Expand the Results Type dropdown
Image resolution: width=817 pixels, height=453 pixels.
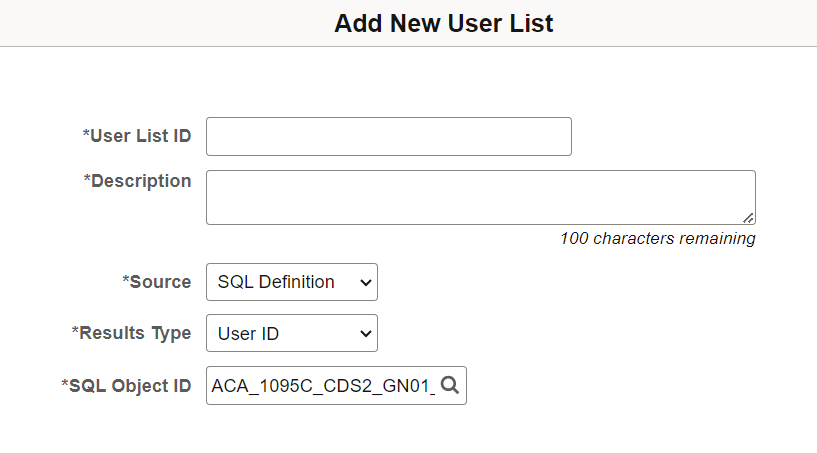291,334
